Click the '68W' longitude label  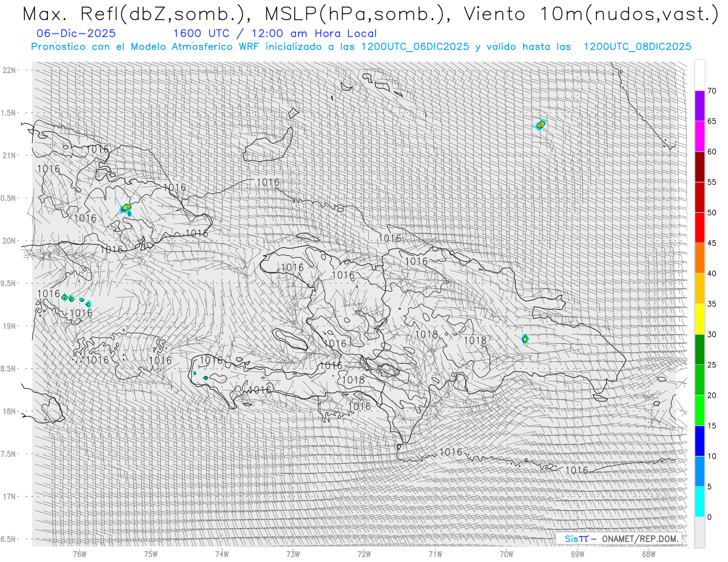coord(648,554)
